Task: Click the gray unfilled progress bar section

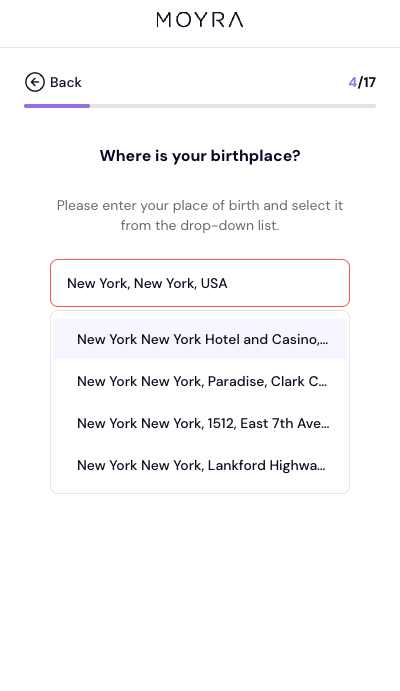Action: [x=233, y=106]
